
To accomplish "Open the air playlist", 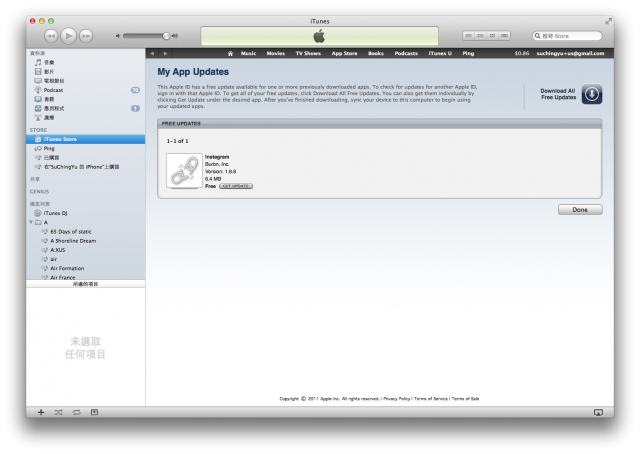I will click(85, 259).
